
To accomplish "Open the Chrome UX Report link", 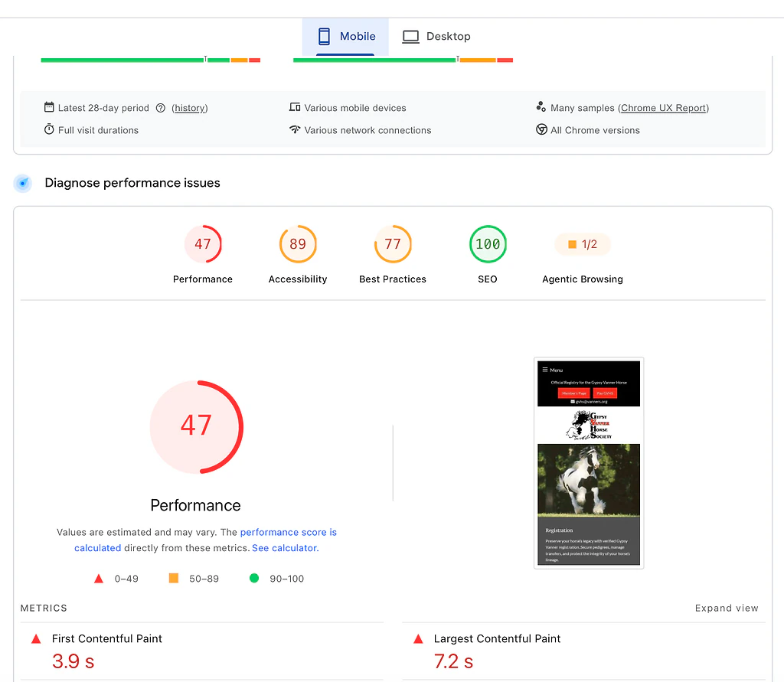I will pyautogui.click(x=663, y=108).
